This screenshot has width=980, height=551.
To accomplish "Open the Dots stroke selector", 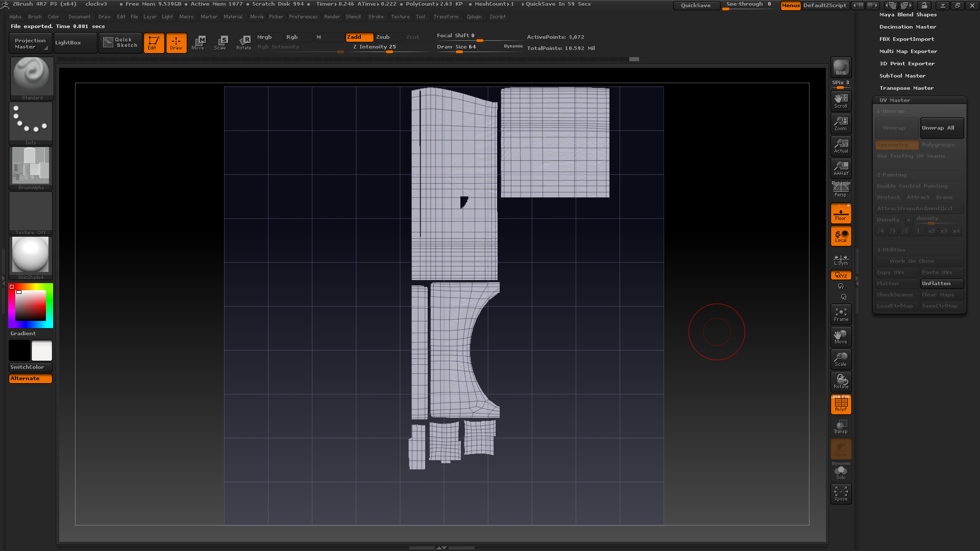I will coord(31,123).
